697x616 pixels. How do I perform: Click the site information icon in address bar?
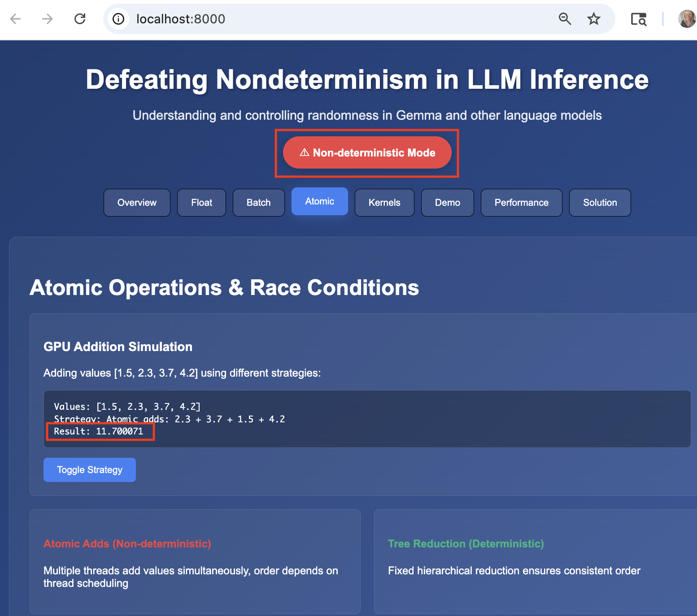(x=118, y=19)
